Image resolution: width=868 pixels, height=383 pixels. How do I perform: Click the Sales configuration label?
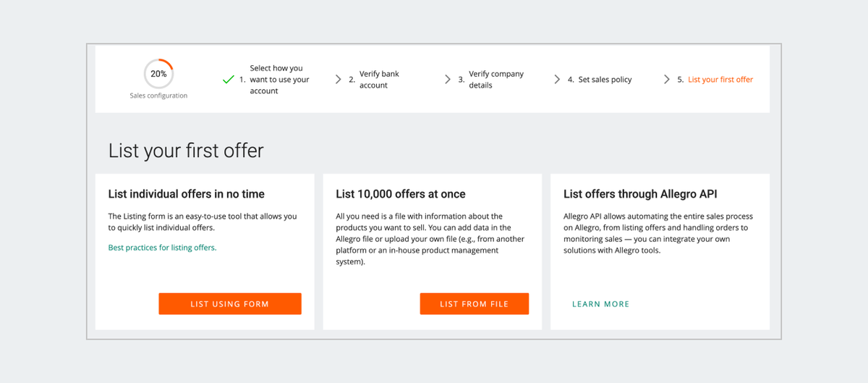click(158, 96)
